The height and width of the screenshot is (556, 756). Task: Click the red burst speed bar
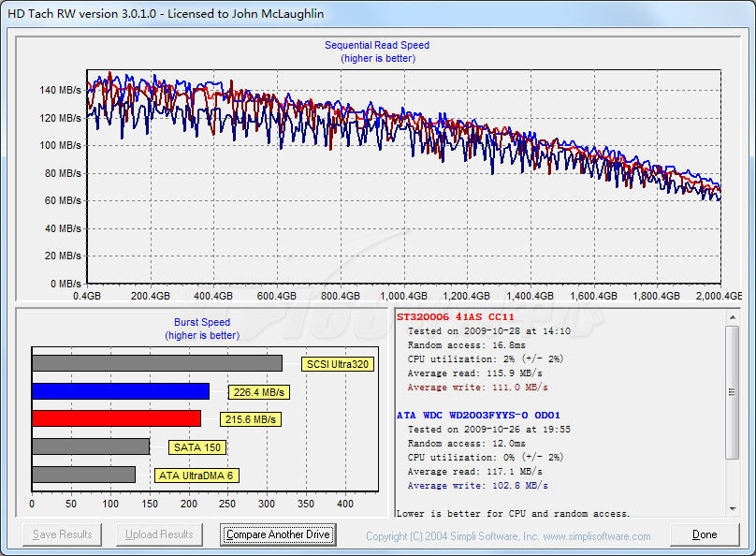pos(116,418)
